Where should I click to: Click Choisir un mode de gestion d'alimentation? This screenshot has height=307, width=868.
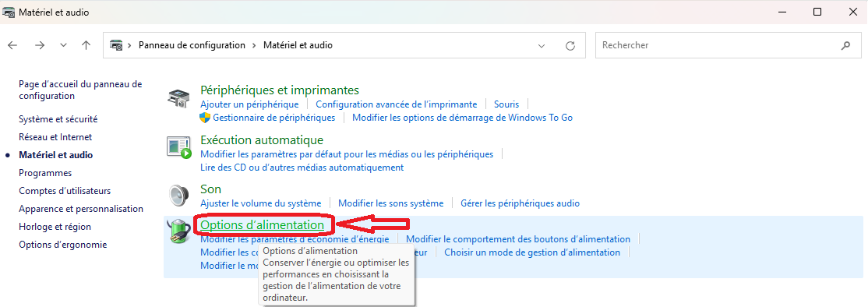(x=532, y=252)
